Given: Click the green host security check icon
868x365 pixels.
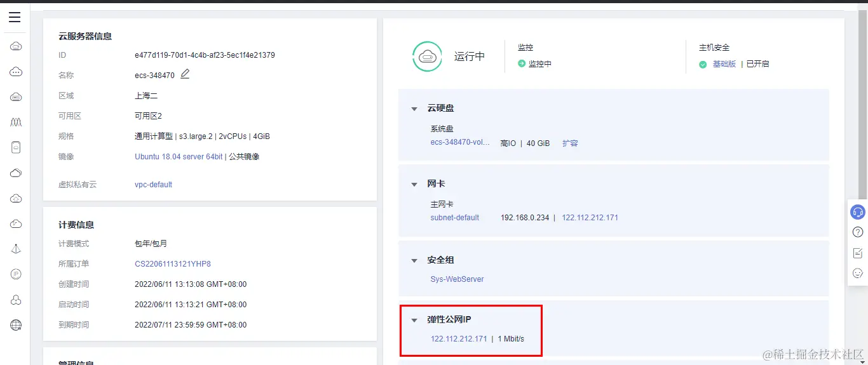Looking at the screenshot, I should click(703, 64).
